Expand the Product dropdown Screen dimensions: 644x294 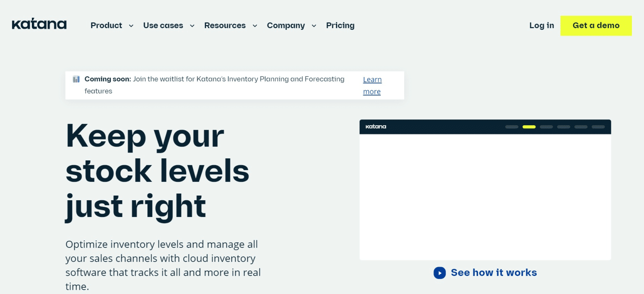tap(130, 26)
